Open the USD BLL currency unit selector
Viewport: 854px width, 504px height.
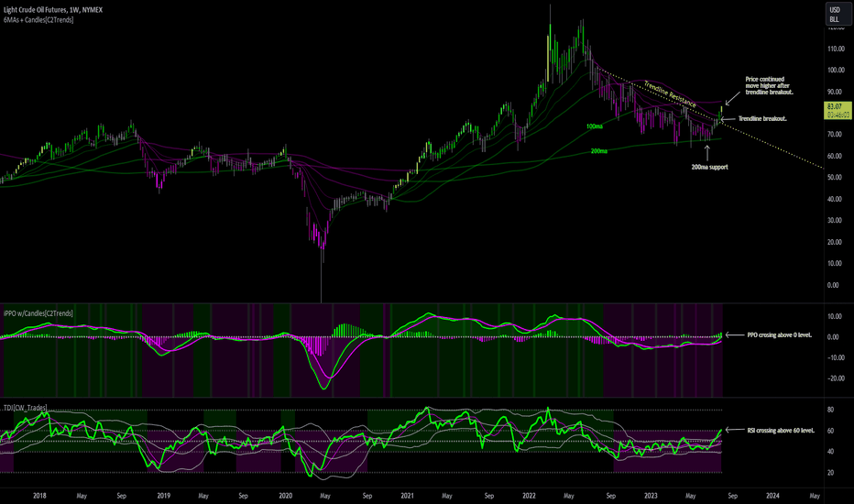[838, 14]
